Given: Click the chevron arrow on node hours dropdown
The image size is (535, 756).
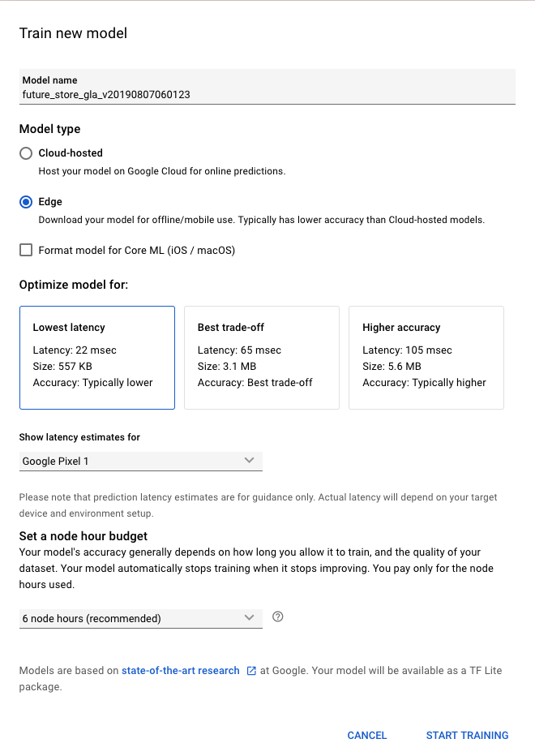Looking at the screenshot, I should (x=250, y=618).
